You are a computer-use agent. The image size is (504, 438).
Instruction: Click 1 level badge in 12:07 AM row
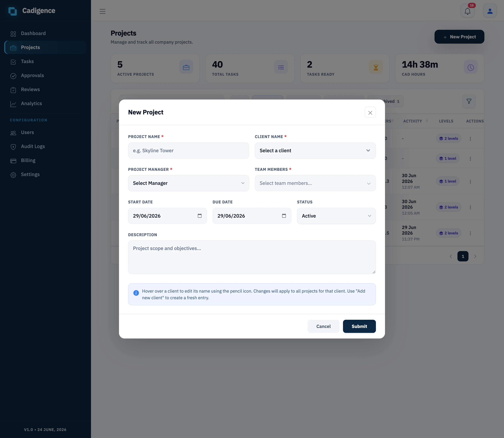click(x=448, y=181)
